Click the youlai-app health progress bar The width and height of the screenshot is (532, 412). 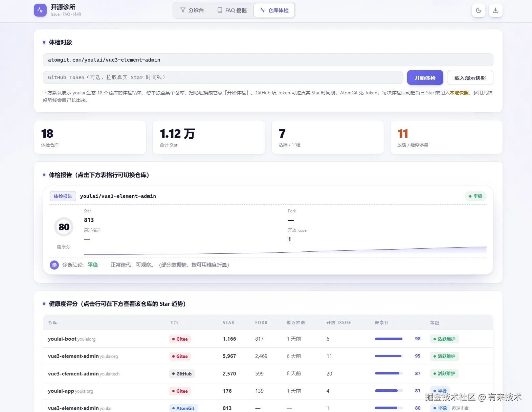(x=389, y=391)
